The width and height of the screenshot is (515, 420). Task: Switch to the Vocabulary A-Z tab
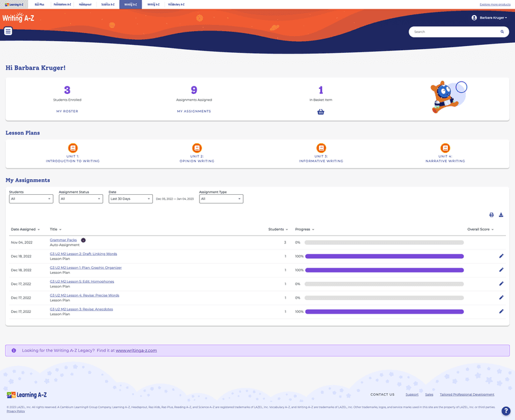point(177,4)
